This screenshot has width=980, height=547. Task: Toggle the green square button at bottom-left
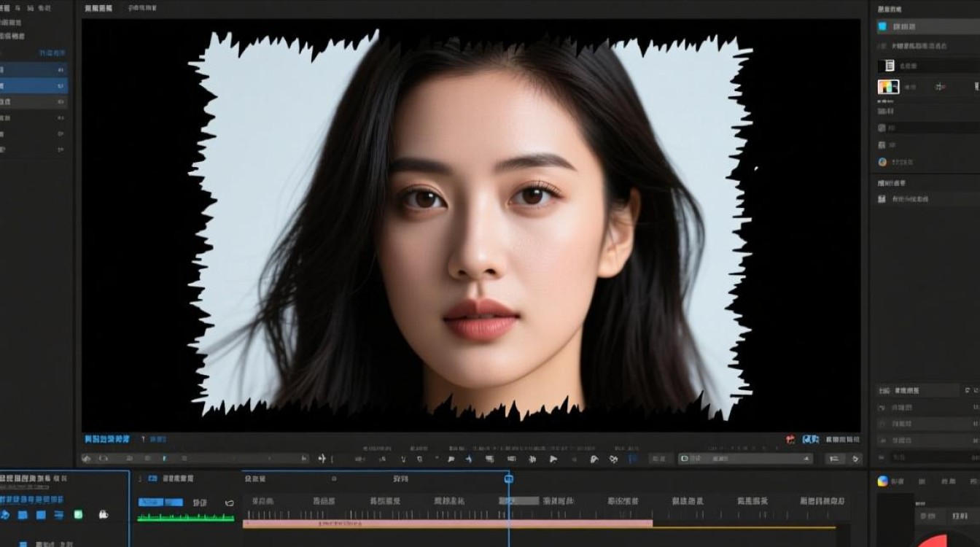pyautogui.click(x=78, y=514)
